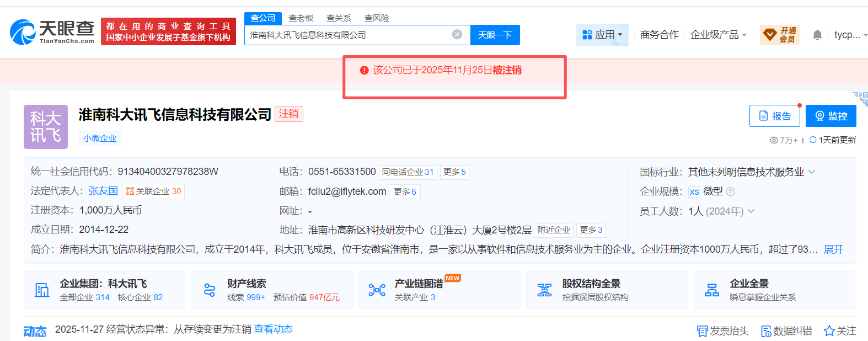
Task: Click the 动态 label icon
Action: pos(35,331)
